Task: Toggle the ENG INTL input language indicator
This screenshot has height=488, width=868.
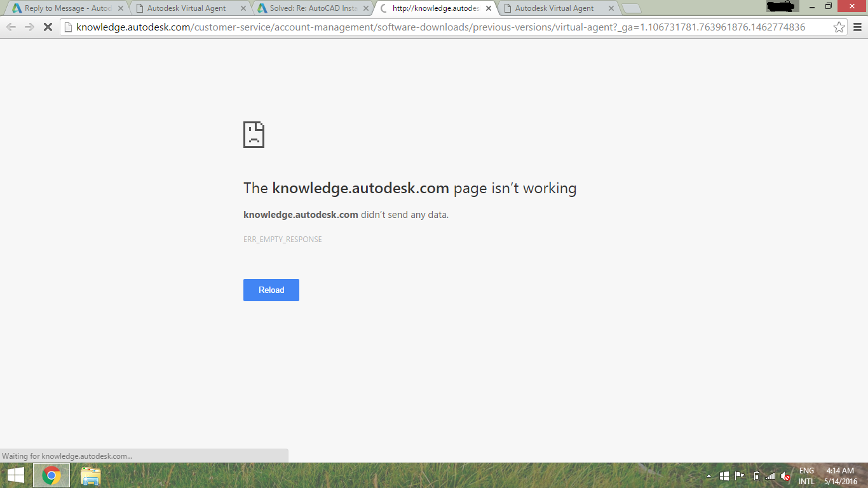Action: [x=807, y=475]
